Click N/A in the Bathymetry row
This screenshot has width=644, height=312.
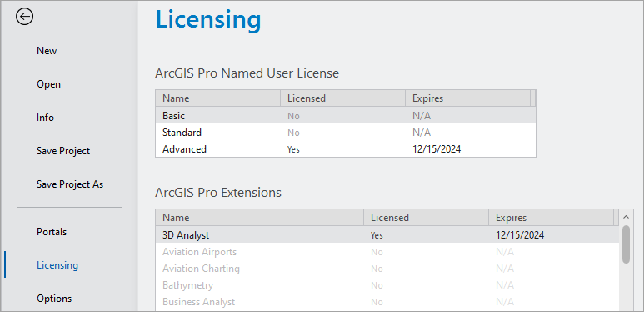[505, 285]
